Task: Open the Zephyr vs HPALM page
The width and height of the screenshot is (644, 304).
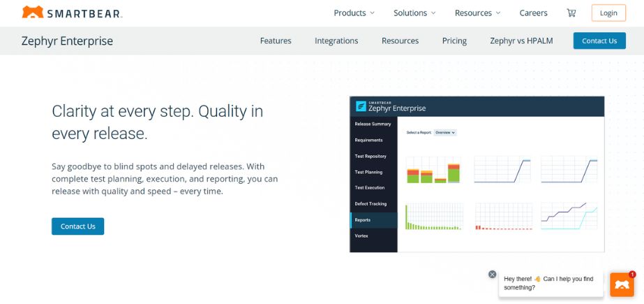Action: tap(521, 41)
